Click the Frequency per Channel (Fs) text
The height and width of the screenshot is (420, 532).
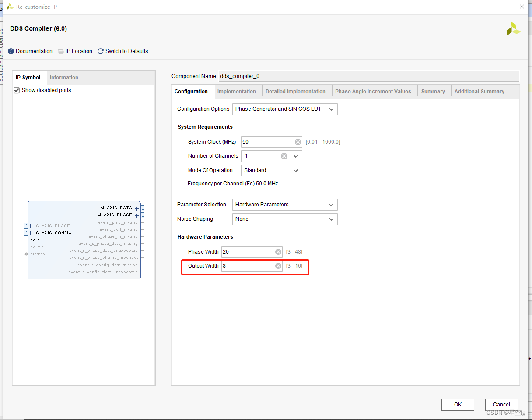(x=233, y=184)
